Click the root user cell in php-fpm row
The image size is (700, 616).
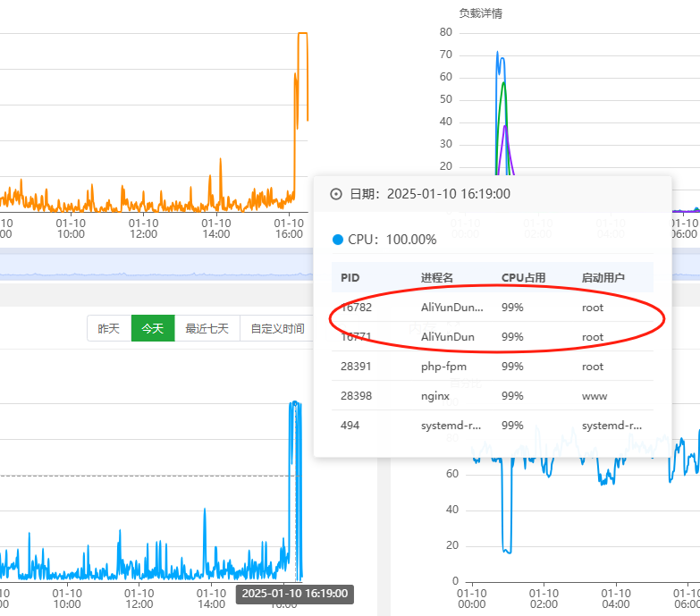593,367
